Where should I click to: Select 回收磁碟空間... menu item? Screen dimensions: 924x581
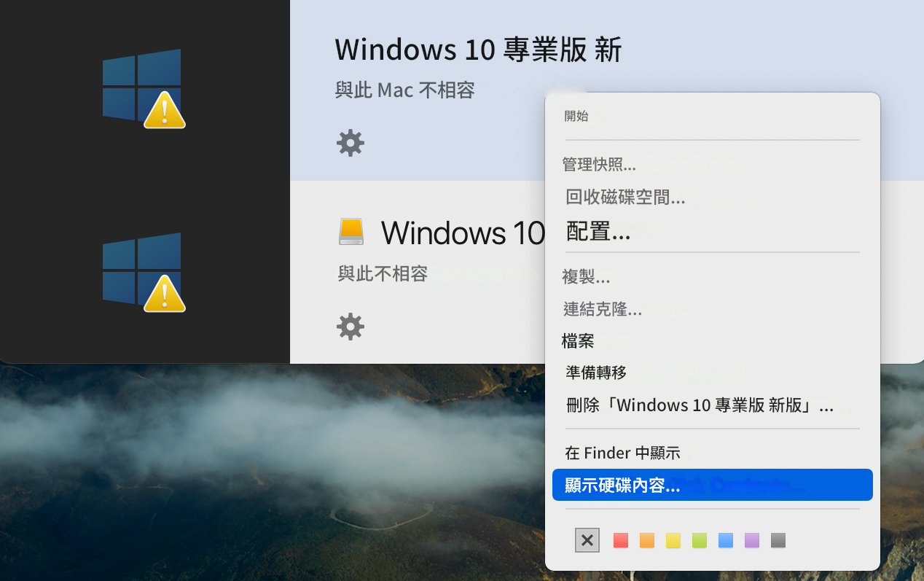click(x=625, y=197)
